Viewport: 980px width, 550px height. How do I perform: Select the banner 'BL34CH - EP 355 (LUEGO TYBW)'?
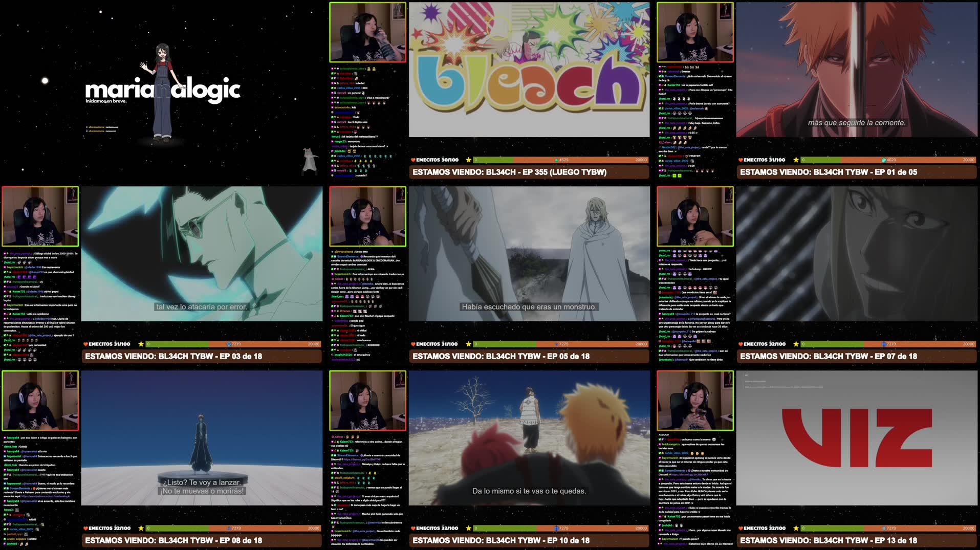pyautogui.click(x=529, y=172)
